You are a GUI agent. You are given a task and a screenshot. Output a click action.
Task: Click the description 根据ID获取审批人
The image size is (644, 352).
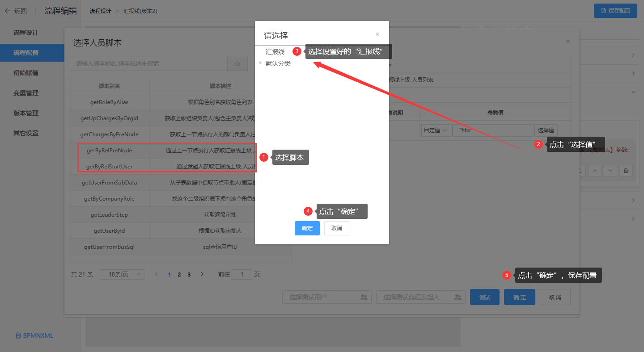coord(220,231)
